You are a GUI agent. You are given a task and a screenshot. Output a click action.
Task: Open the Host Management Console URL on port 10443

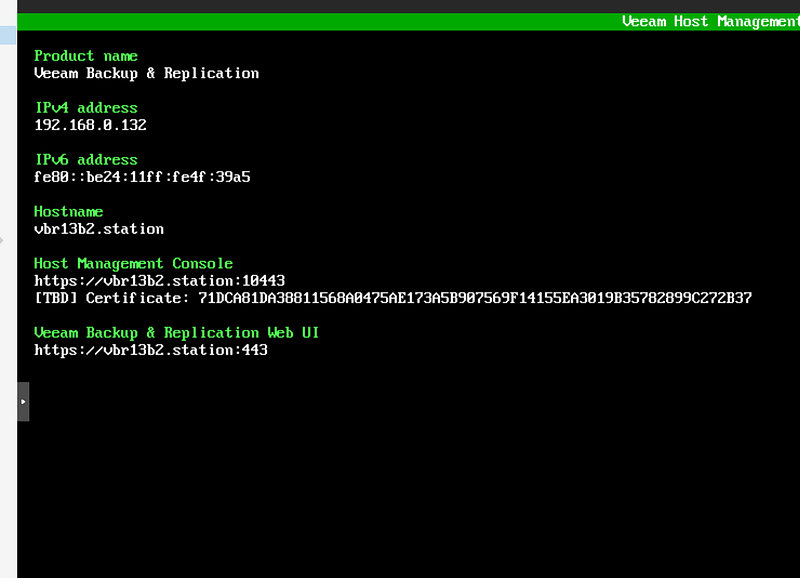pyautogui.click(x=159, y=281)
